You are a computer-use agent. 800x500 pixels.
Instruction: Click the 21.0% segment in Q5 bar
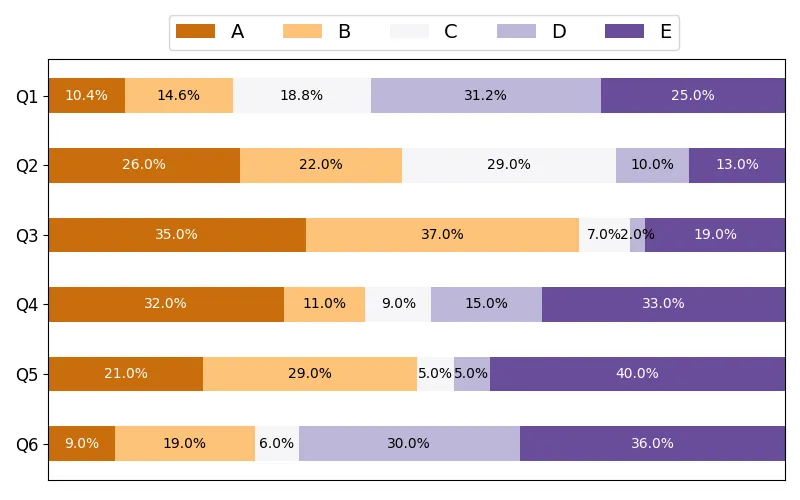(x=126, y=374)
